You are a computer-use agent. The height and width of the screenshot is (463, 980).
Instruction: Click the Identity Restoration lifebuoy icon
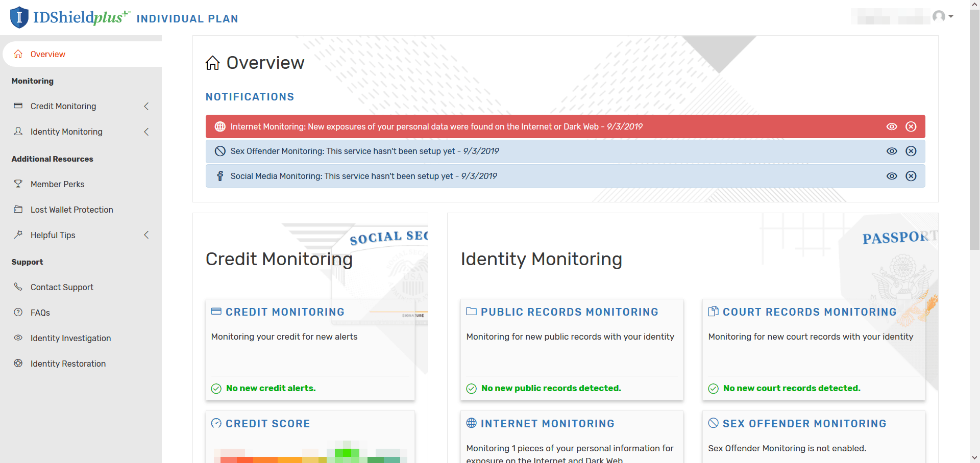[18, 364]
